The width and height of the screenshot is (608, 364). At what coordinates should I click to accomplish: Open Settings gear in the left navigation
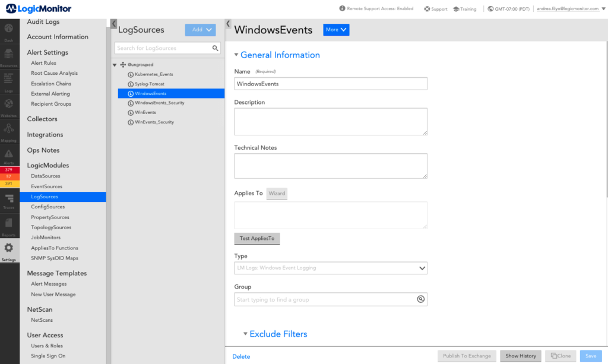click(9, 252)
